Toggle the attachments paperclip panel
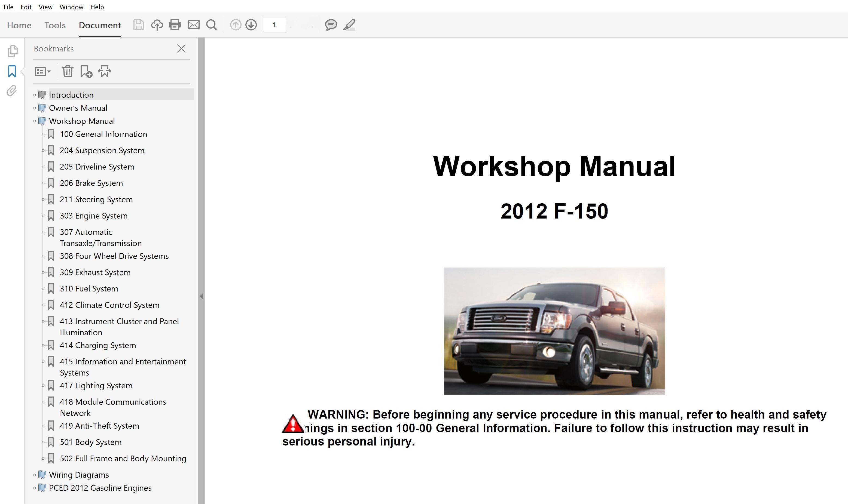The image size is (848, 504). click(12, 91)
